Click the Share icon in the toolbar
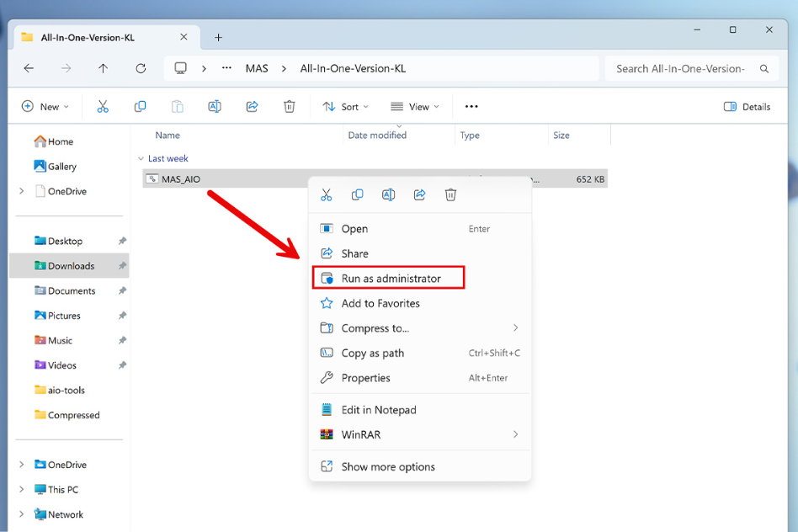The width and height of the screenshot is (798, 532). coord(252,107)
